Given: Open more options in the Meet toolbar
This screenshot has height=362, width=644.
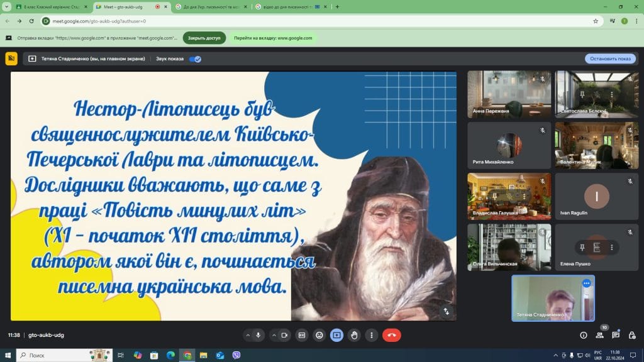Looking at the screenshot, I should click(372, 336).
